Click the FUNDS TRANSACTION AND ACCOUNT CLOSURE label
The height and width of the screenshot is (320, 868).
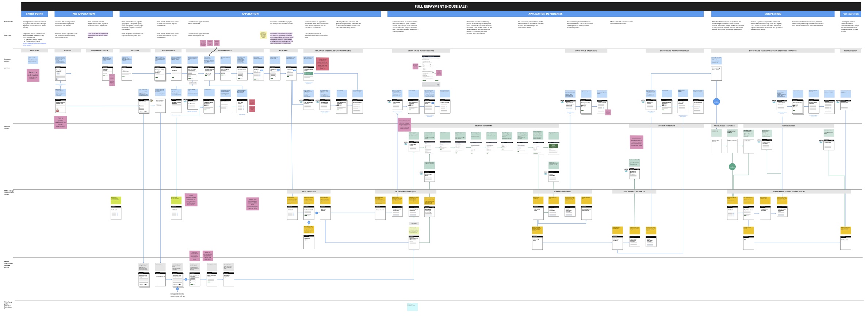789,191
